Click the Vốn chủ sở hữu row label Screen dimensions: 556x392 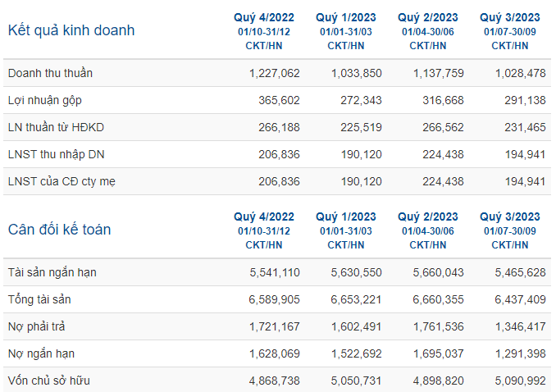pyautogui.click(x=49, y=381)
